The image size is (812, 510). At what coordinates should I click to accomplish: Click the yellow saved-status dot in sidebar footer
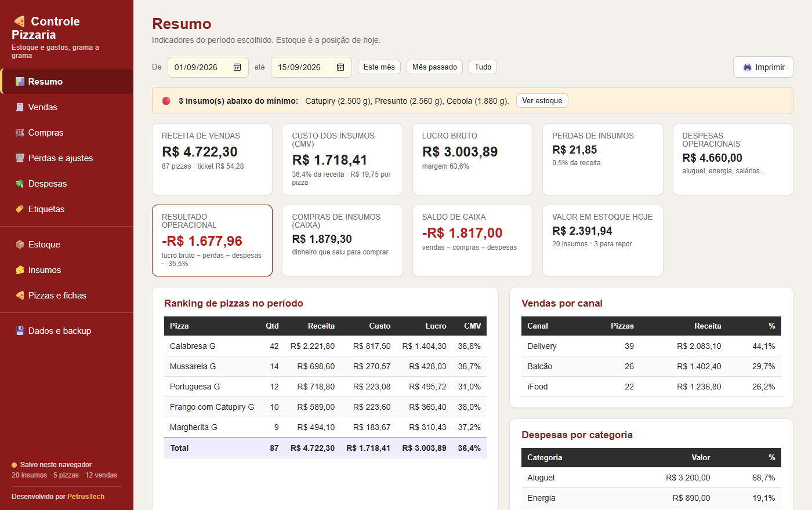[x=14, y=465]
